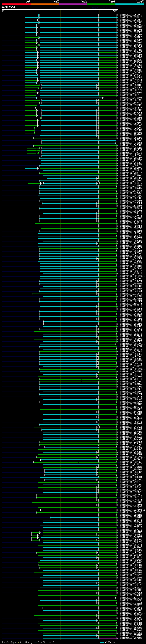Click the purple ~60% legend segment
This screenshot has height=644, width=146.
click(x=73, y=4)
